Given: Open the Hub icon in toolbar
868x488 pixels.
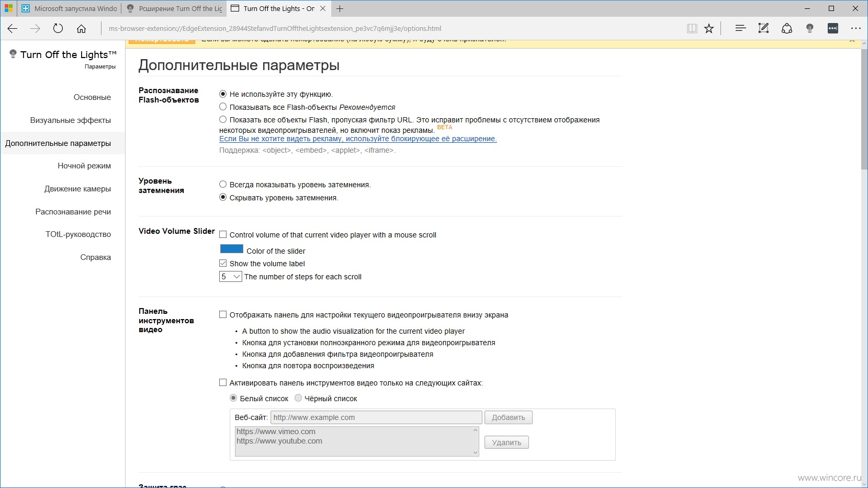Looking at the screenshot, I should pyautogui.click(x=740, y=29).
